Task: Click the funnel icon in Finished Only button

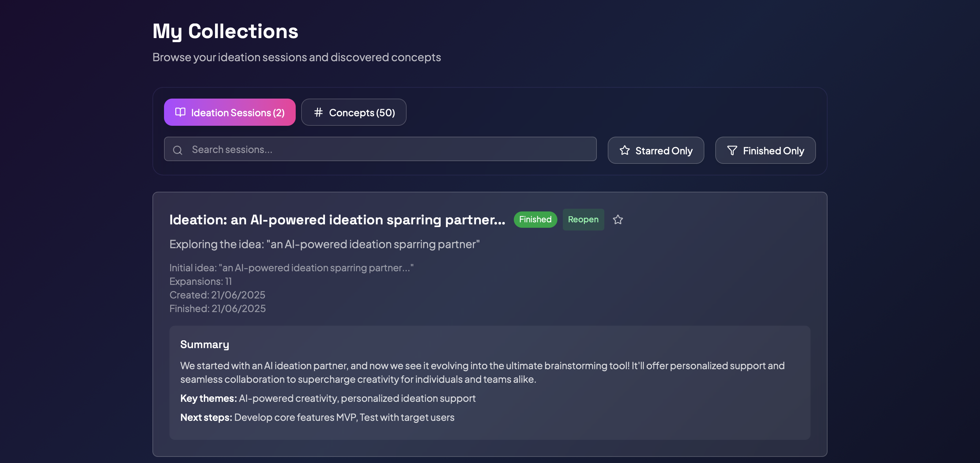Action: [x=732, y=150]
